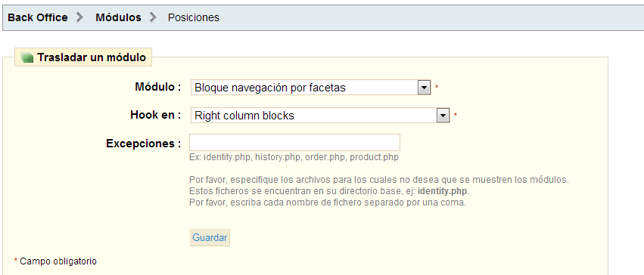644x275 pixels.
Task: Click the Módulo : field label
Action: coord(158,87)
